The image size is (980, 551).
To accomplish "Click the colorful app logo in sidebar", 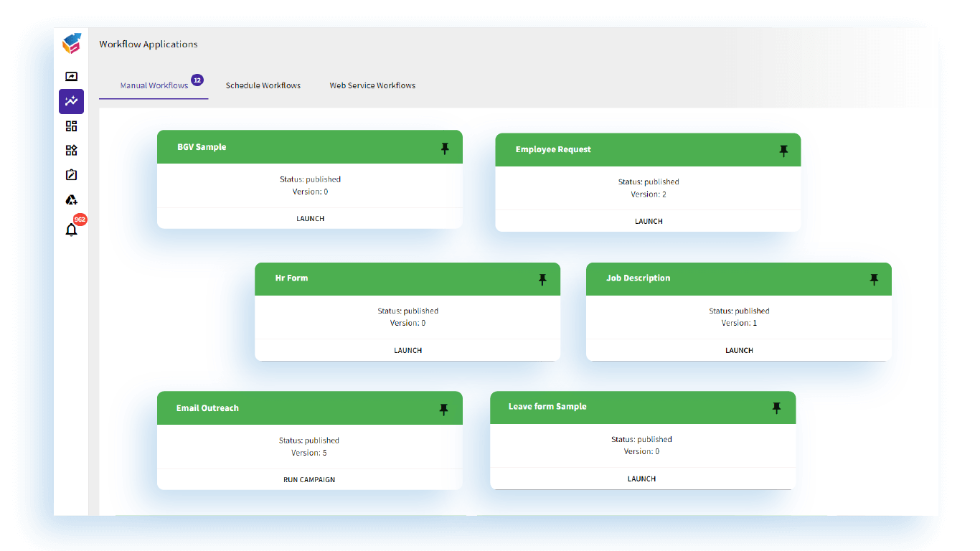I will click(72, 44).
